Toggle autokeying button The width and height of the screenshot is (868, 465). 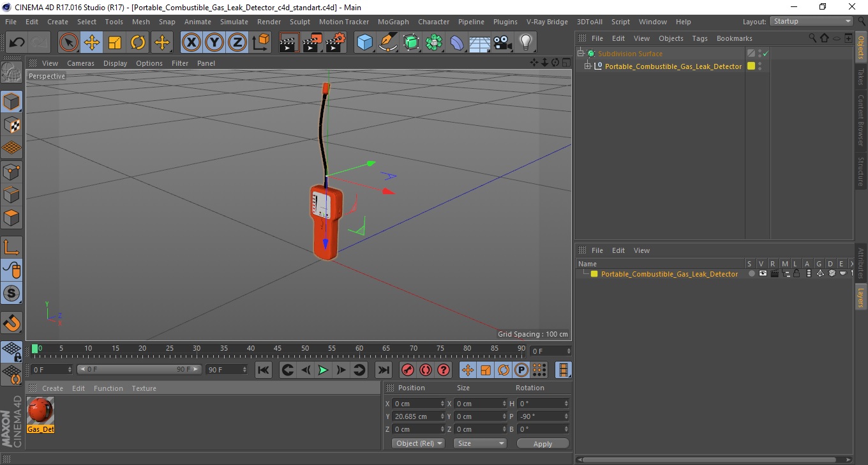(x=426, y=370)
